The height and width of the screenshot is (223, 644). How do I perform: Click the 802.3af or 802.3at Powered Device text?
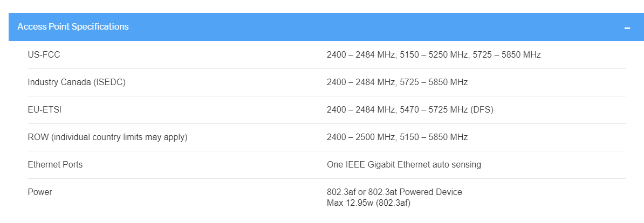tap(394, 192)
